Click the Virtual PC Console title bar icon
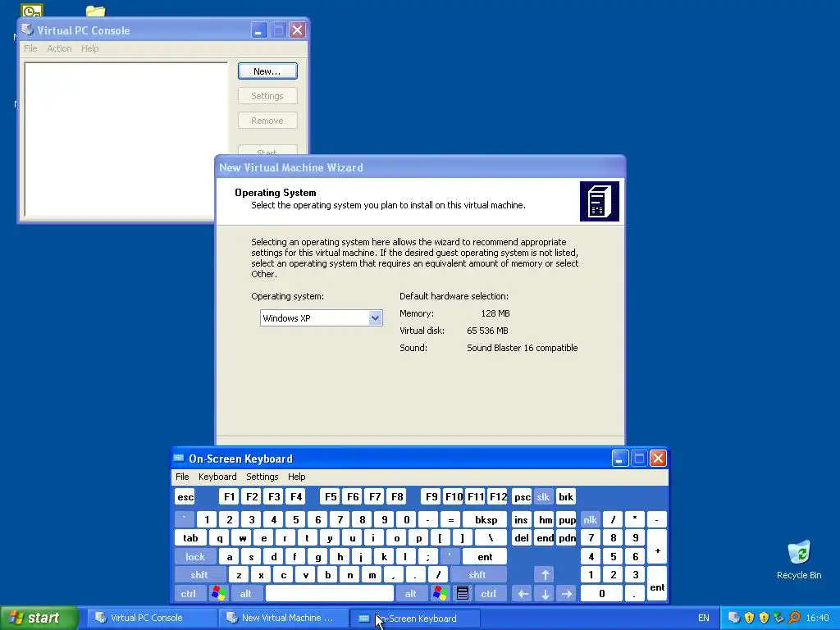This screenshot has height=630, width=840. point(27,30)
